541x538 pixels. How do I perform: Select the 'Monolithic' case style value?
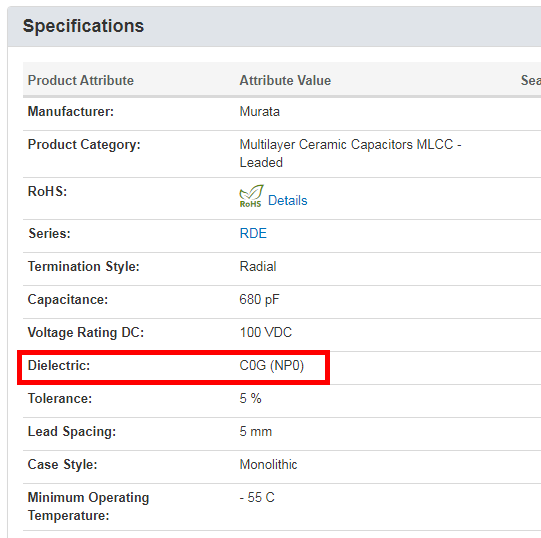pyautogui.click(x=268, y=464)
